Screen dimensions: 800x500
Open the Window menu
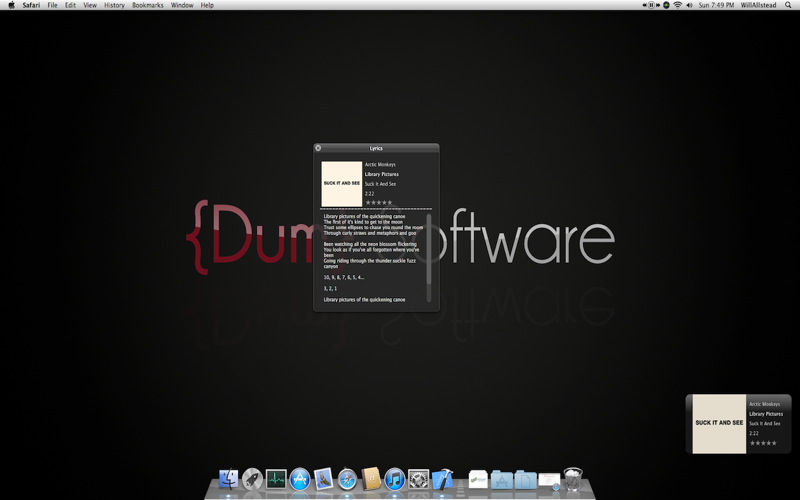(x=182, y=5)
